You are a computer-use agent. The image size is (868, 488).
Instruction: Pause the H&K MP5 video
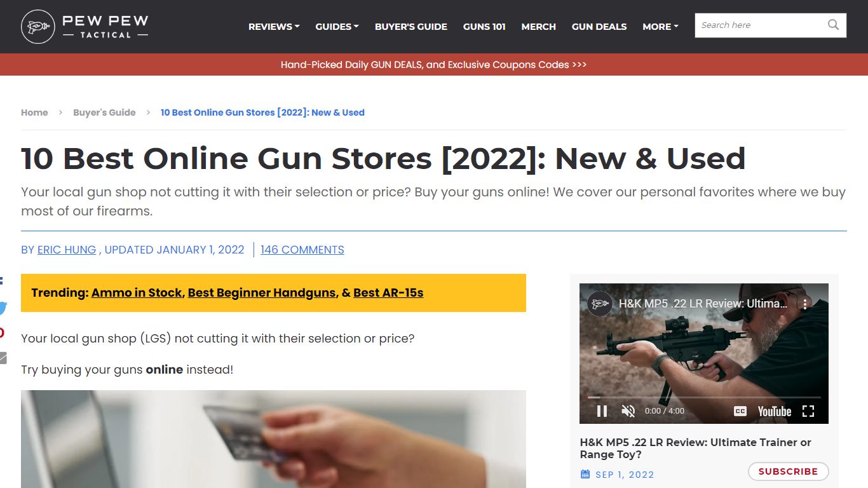pos(602,411)
